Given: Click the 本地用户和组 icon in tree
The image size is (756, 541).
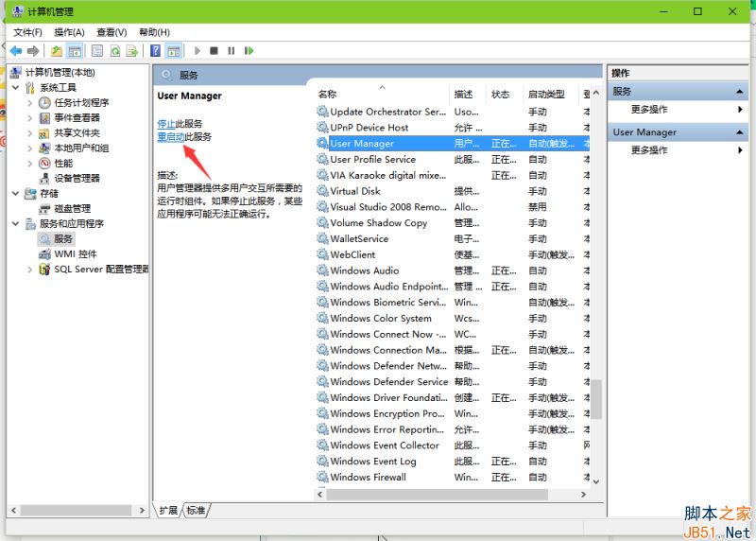Looking at the screenshot, I should click(44, 148).
